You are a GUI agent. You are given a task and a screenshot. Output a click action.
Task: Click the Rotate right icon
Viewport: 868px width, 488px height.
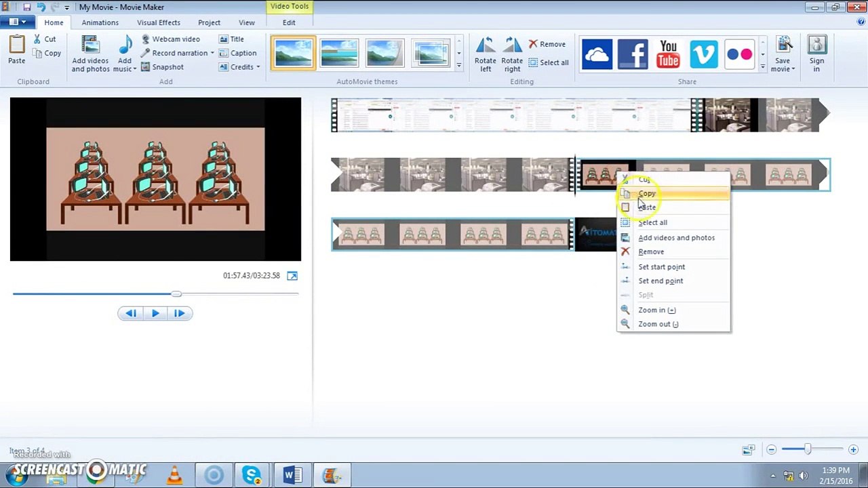[x=512, y=45]
